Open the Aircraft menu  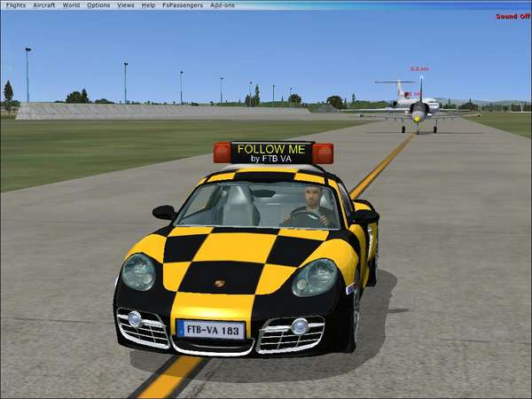44,5
